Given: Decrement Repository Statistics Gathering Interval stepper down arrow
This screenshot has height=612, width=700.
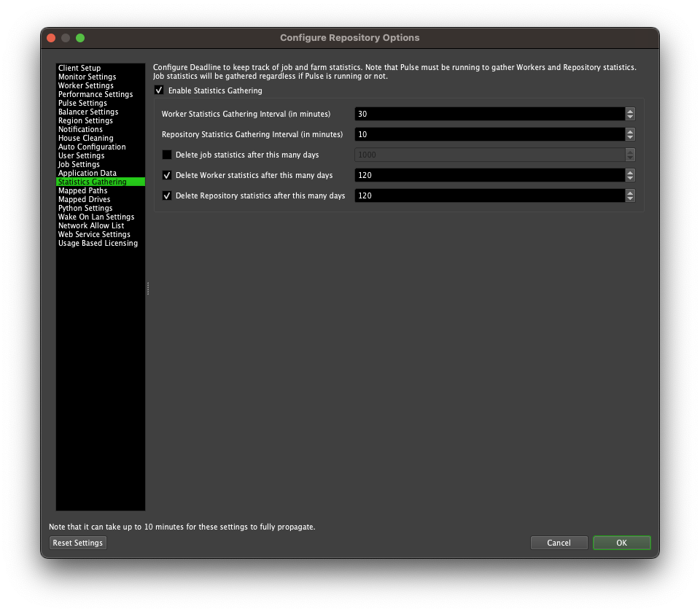Looking at the screenshot, I should [630, 138].
